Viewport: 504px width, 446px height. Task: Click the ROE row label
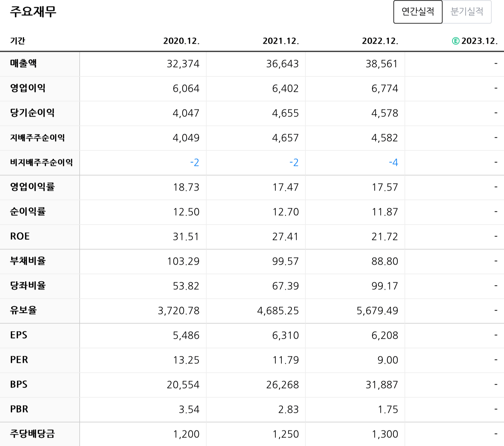tap(20, 236)
